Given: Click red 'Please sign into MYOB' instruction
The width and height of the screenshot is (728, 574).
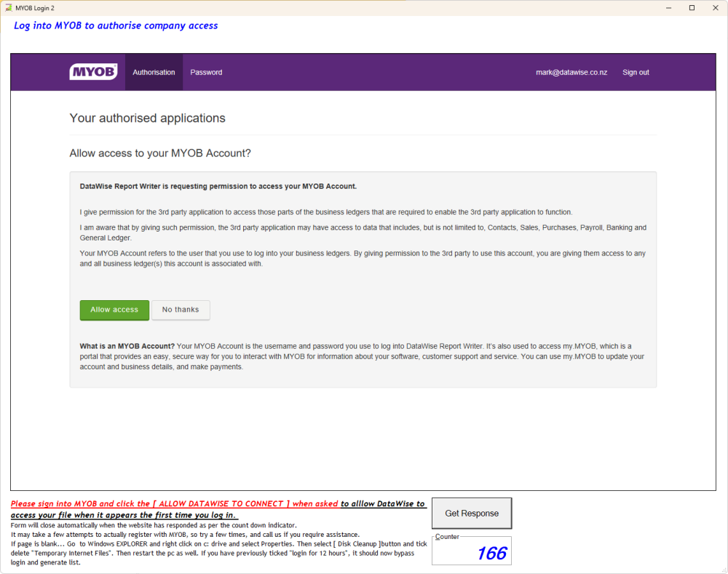Looking at the screenshot, I should point(175,503).
